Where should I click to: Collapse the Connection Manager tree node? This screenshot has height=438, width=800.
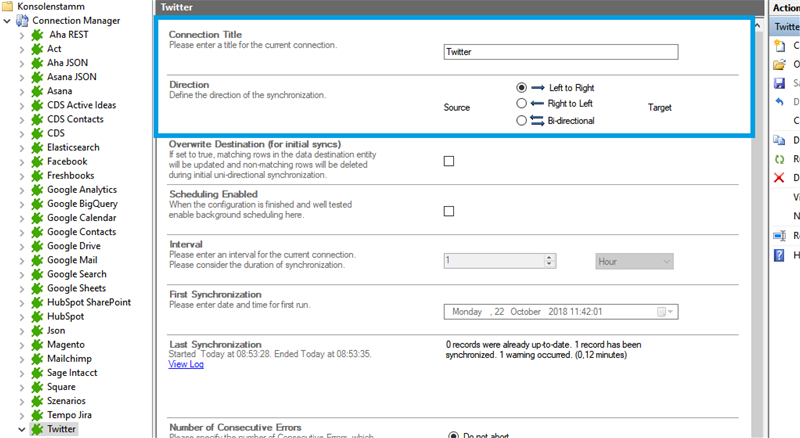pyautogui.click(x=8, y=21)
